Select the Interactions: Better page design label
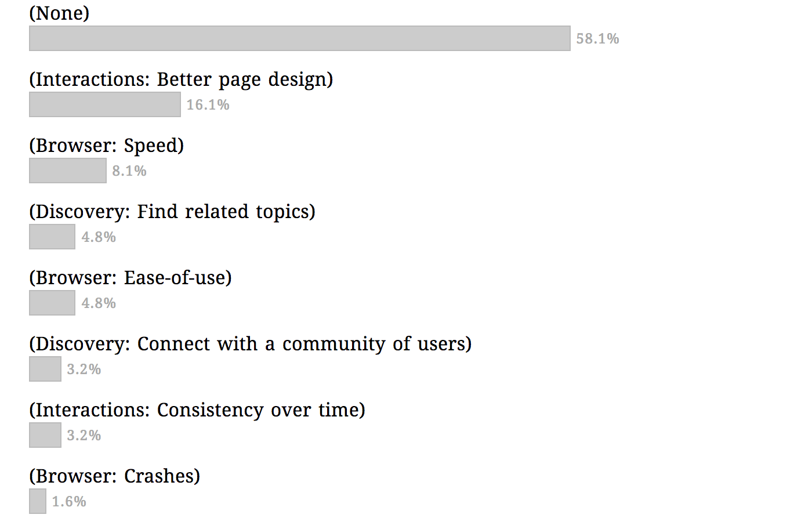Image resolution: width=812 pixels, height=529 pixels. [181, 79]
